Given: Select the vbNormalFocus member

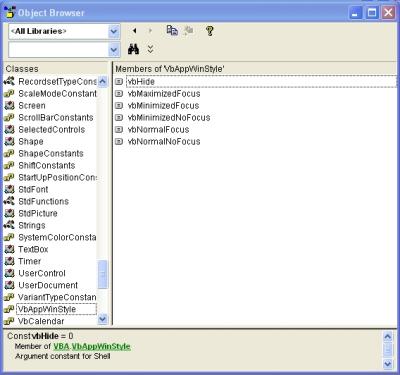Looking at the screenshot, I should coord(158,130).
